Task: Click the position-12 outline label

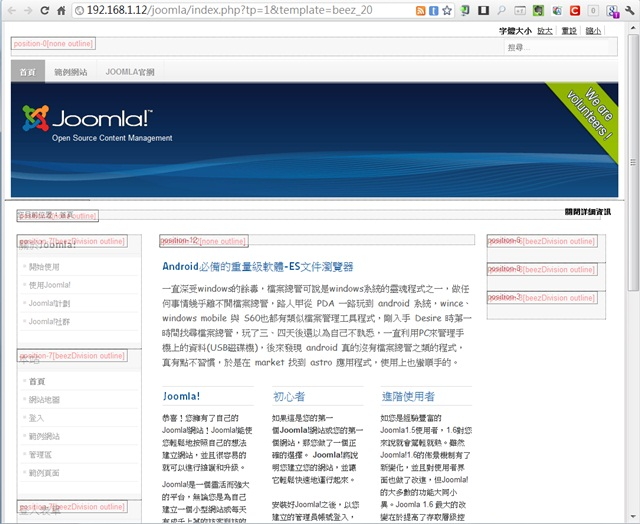Action: click(x=204, y=241)
